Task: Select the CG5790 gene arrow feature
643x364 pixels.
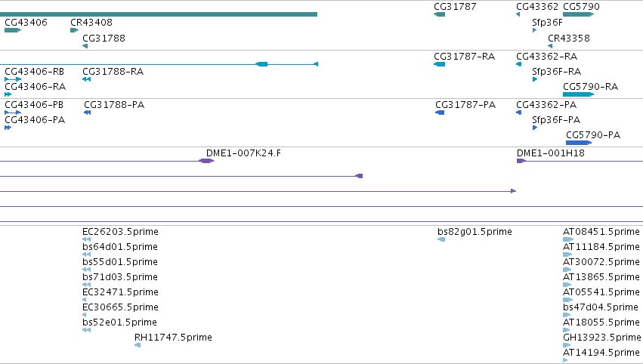Action: pos(578,14)
